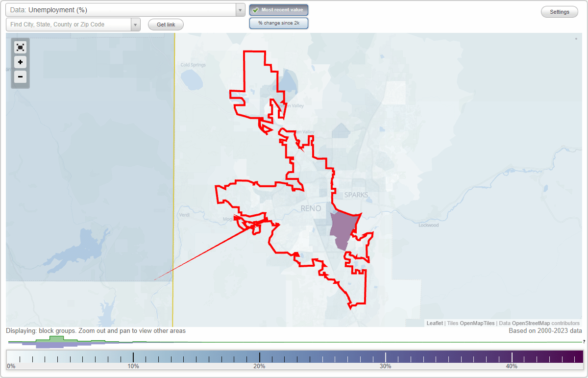This screenshot has height=378, width=588.
Task: Switch to the '% change since 2k' view
Action: (278, 23)
